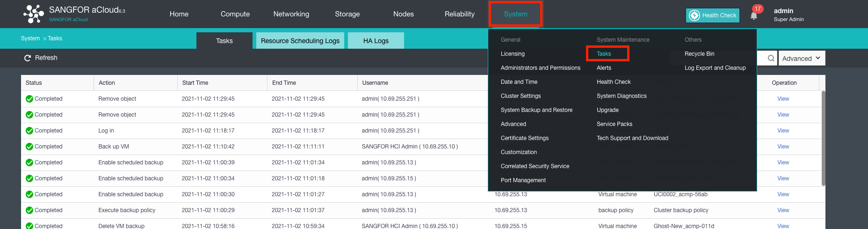Select Licensing in the System menu
The image size is (868, 229).
[x=513, y=54]
